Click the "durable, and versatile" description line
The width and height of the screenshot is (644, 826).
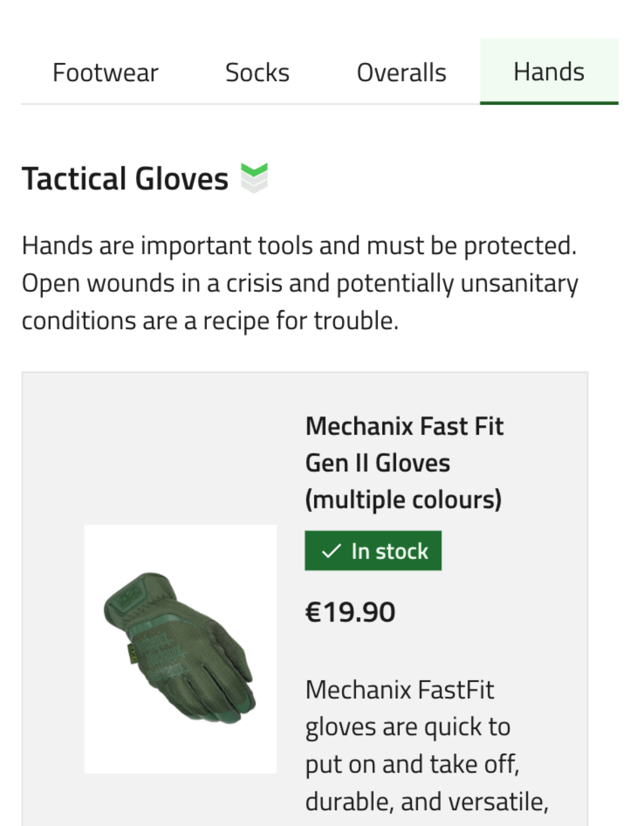(x=427, y=802)
